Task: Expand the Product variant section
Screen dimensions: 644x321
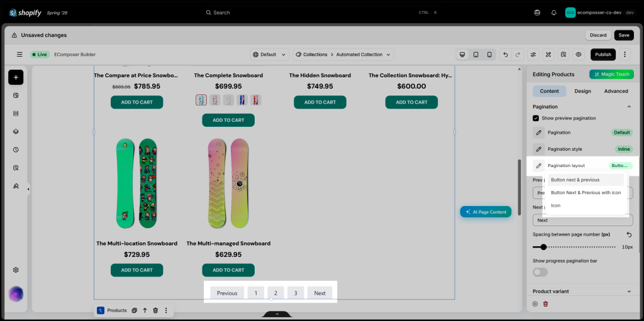Action: (x=629, y=291)
